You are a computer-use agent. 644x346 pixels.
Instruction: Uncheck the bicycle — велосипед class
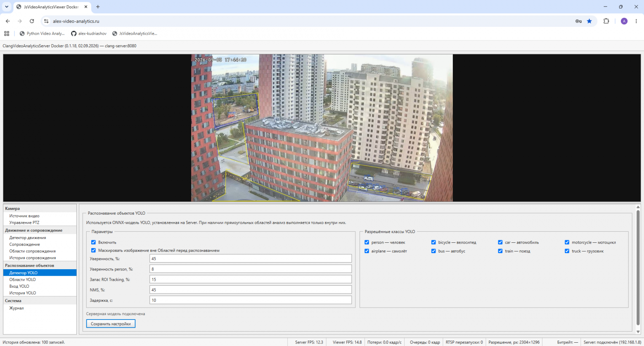(x=433, y=242)
